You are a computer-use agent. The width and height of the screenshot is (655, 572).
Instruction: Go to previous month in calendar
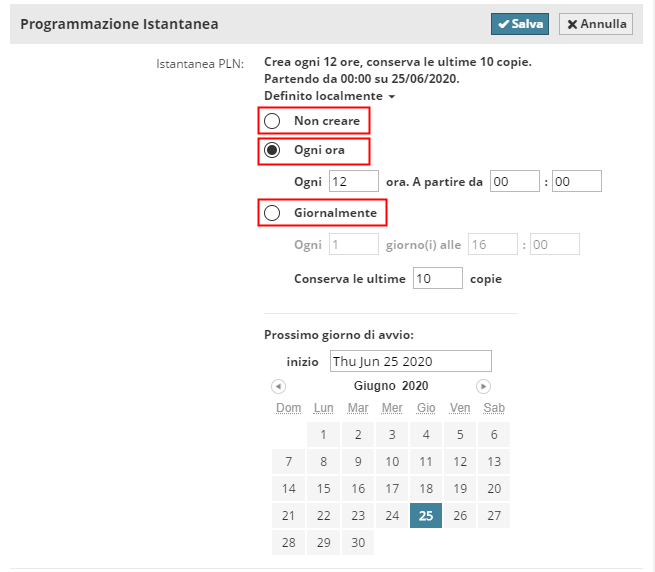coord(278,386)
